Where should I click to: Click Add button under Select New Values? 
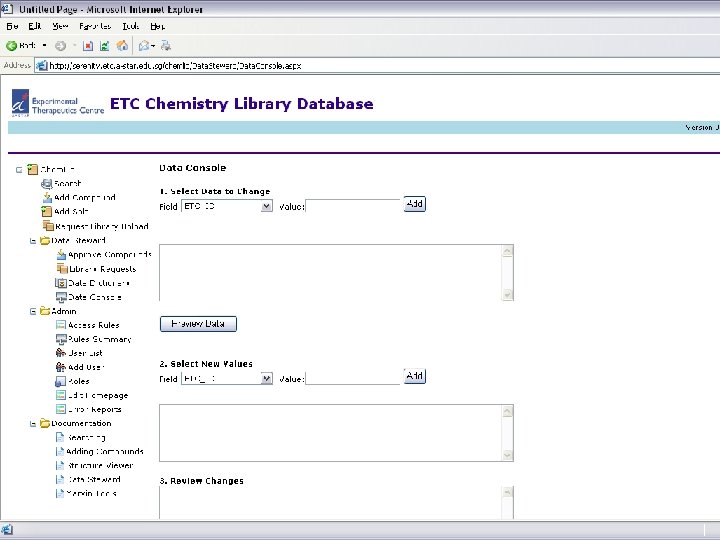[415, 376]
